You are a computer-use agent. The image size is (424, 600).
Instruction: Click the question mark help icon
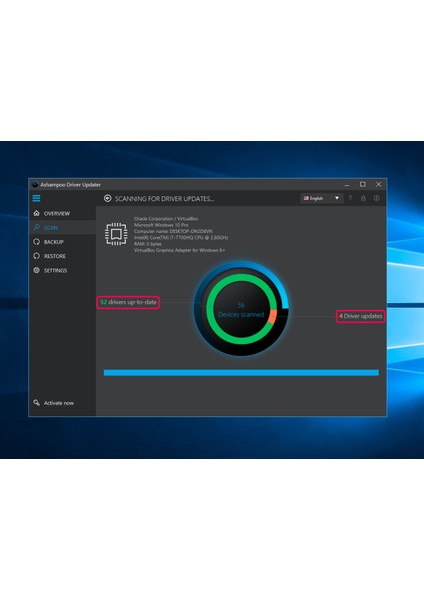[x=350, y=198]
